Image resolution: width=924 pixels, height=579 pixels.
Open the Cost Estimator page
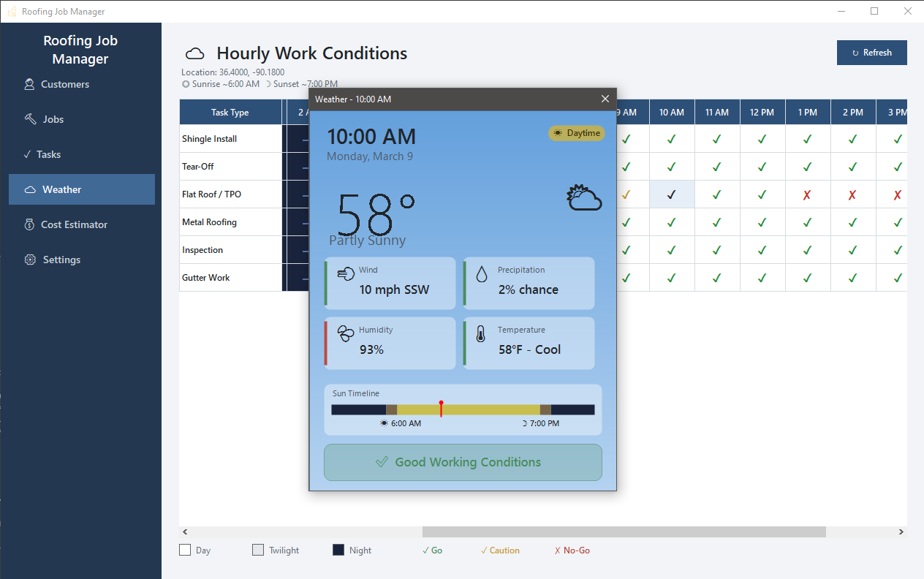tap(82, 224)
